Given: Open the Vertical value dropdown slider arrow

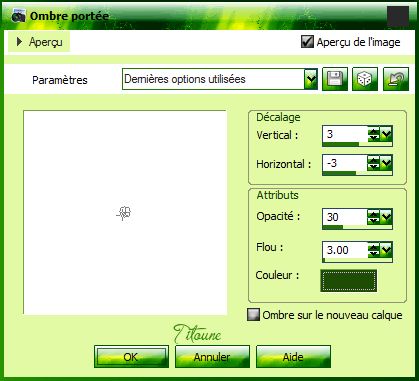Looking at the screenshot, I should [386, 135].
